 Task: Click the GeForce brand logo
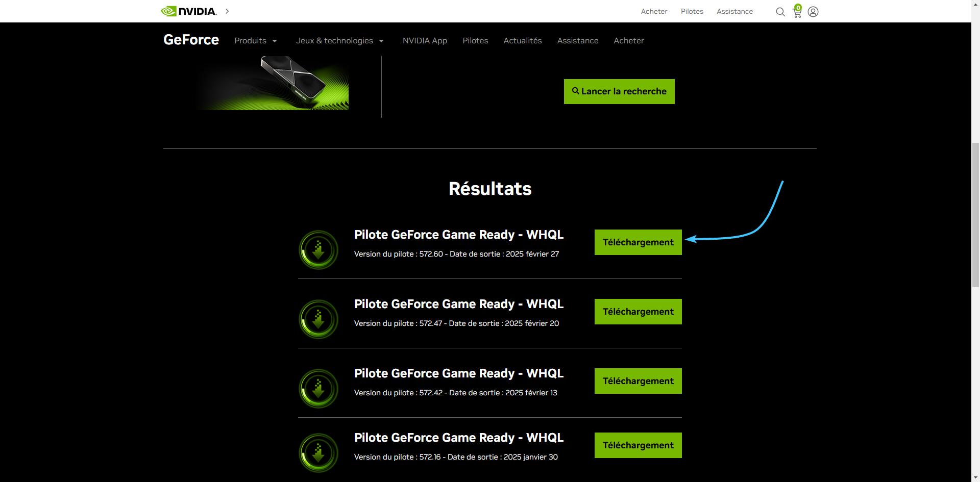pos(191,40)
